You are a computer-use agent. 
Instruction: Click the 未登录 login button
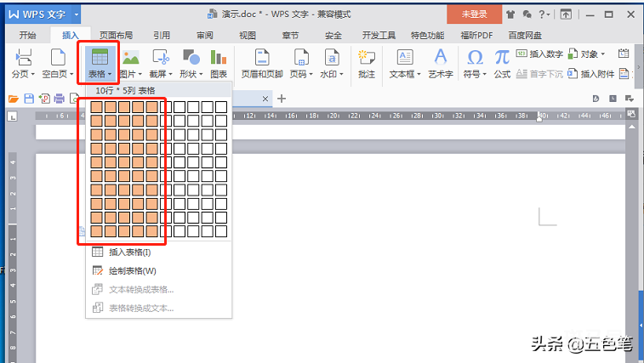pos(475,14)
